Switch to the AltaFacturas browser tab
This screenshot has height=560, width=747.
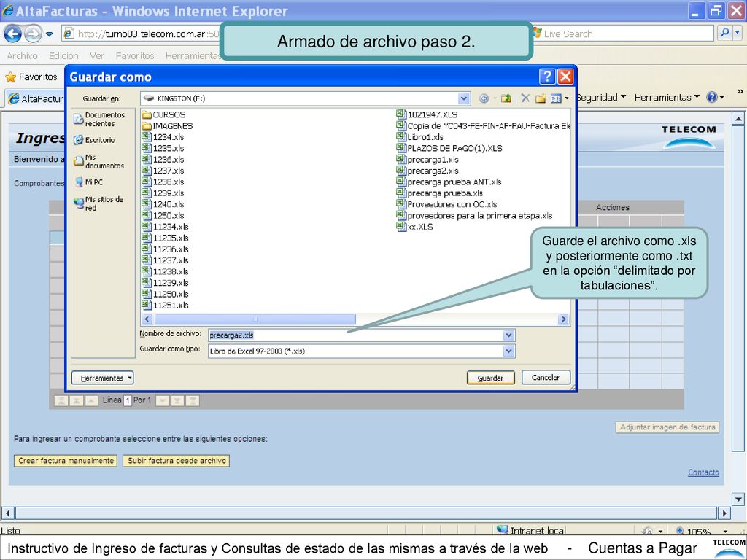click(x=35, y=98)
